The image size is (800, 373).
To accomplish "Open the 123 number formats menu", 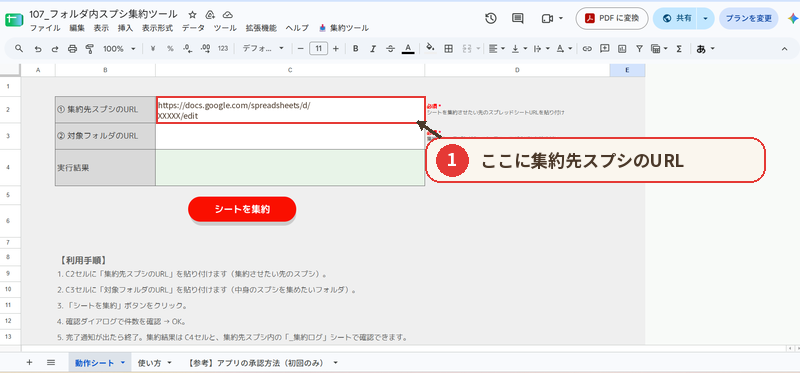I will [x=223, y=49].
